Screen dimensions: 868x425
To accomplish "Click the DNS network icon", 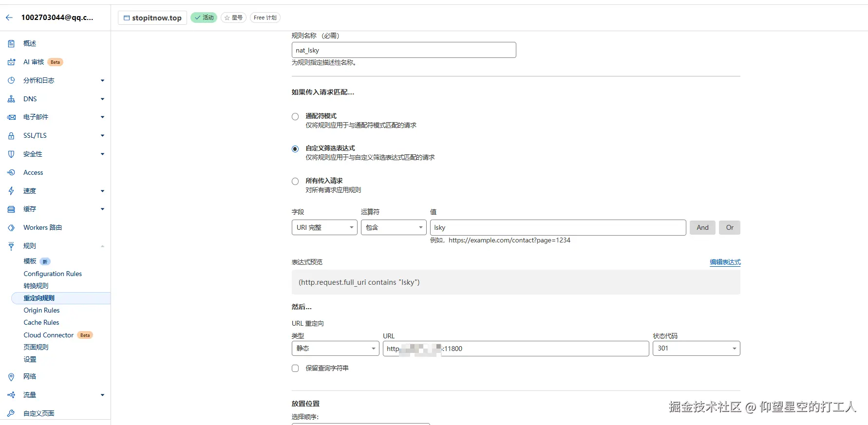I will pyautogui.click(x=11, y=99).
